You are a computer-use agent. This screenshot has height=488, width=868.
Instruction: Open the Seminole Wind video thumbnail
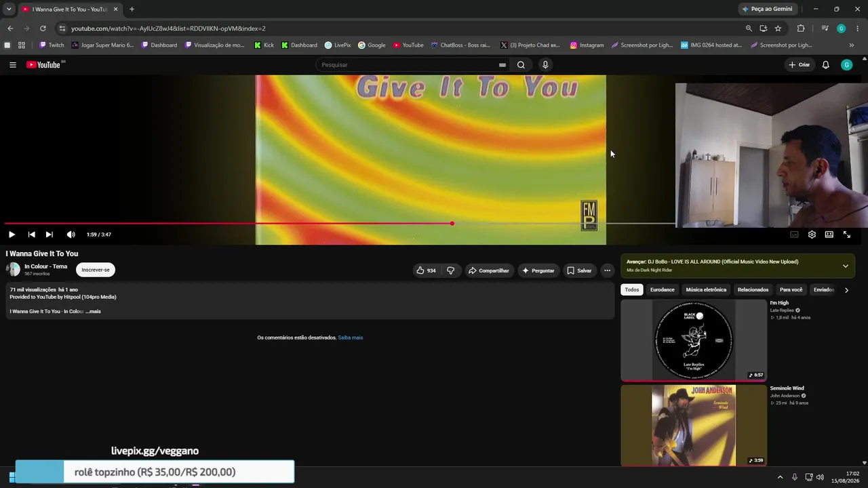tap(694, 426)
